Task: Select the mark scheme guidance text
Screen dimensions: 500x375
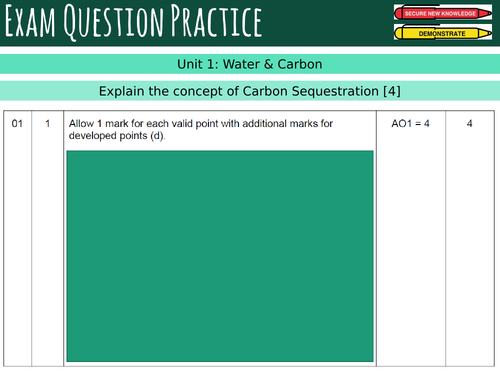Action: pyautogui.click(x=201, y=130)
